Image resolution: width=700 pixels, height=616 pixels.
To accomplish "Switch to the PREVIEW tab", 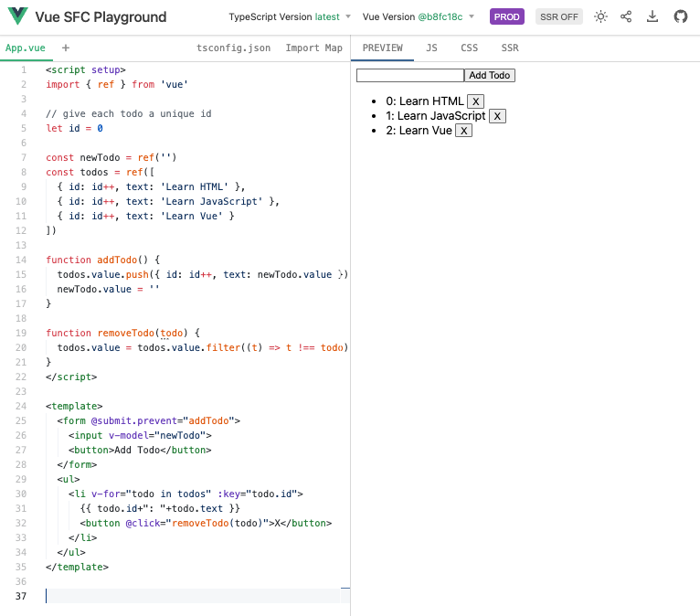I will click(x=383, y=48).
